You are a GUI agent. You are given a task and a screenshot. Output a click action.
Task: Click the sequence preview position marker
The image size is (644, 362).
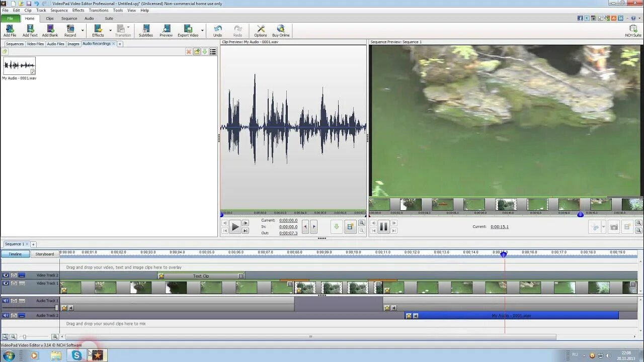point(580,214)
